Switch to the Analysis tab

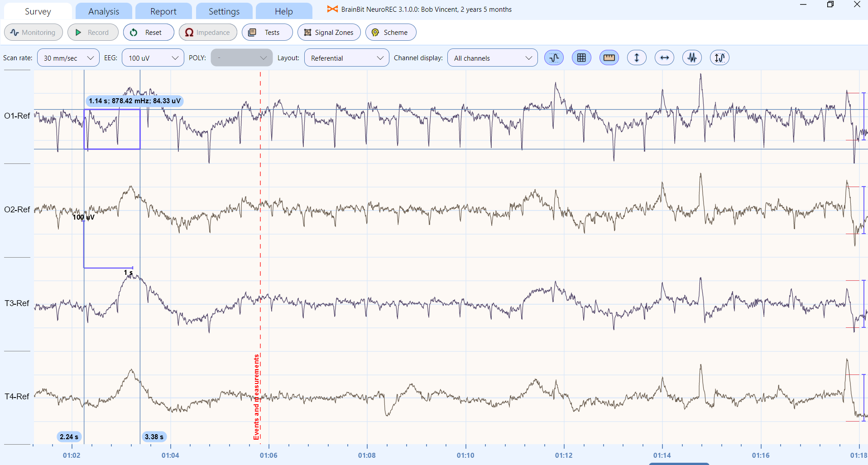click(104, 11)
